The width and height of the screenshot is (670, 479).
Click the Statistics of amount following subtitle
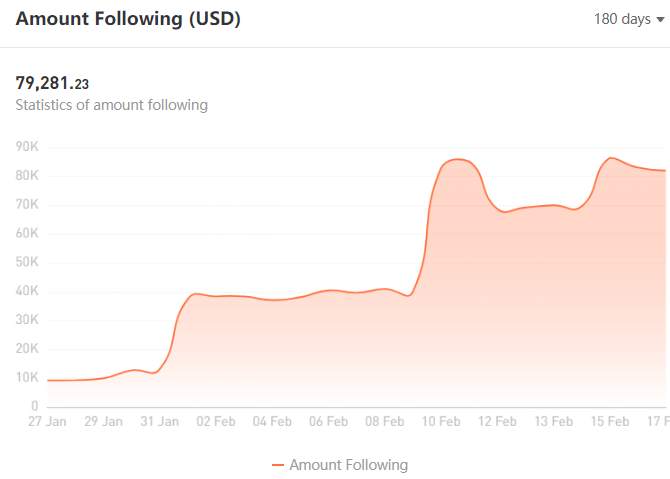(x=112, y=105)
